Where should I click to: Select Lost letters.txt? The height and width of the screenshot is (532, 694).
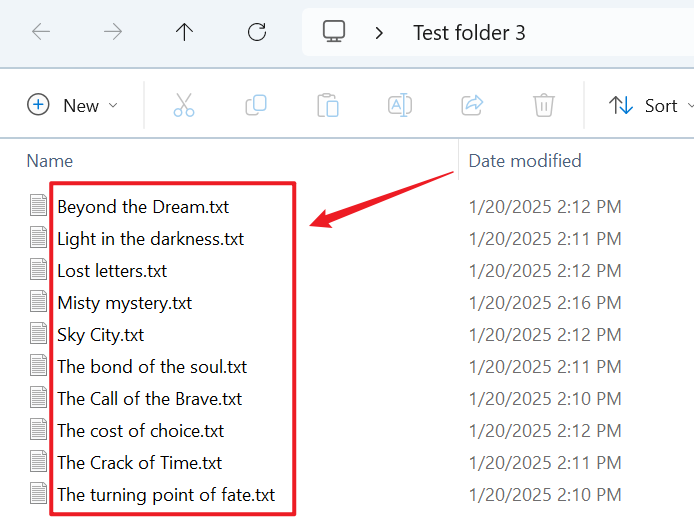point(112,271)
